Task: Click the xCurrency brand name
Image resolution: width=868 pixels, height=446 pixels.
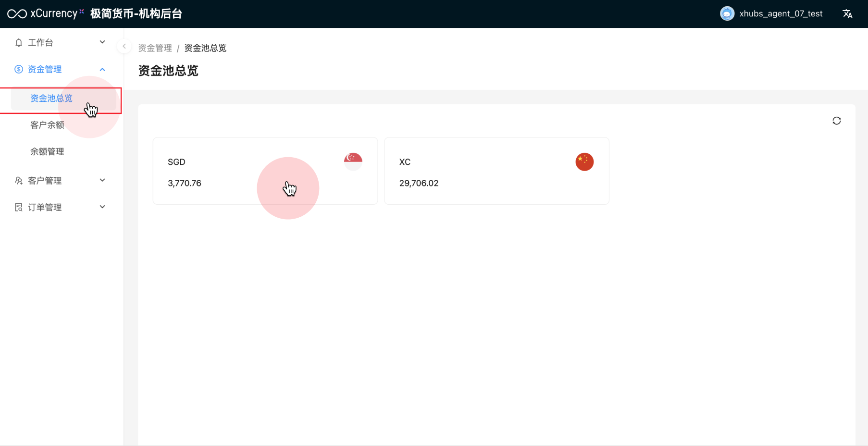Action: coord(54,13)
